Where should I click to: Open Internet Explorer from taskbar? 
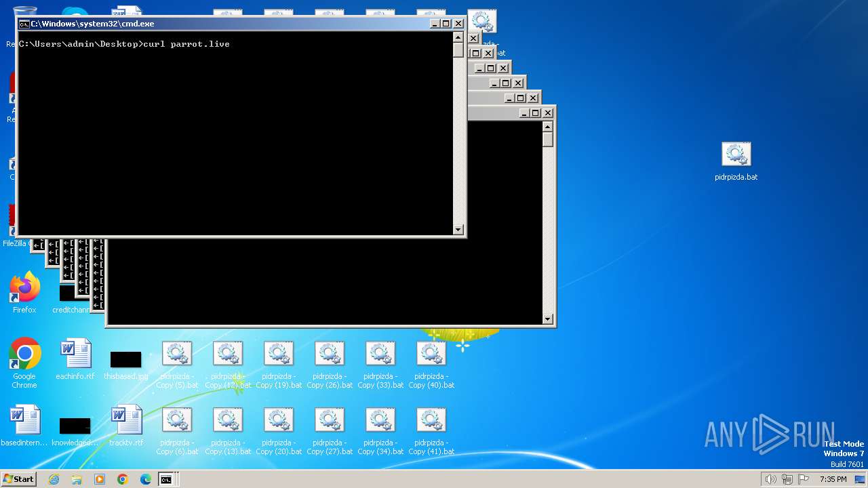(x=54, y=479)
